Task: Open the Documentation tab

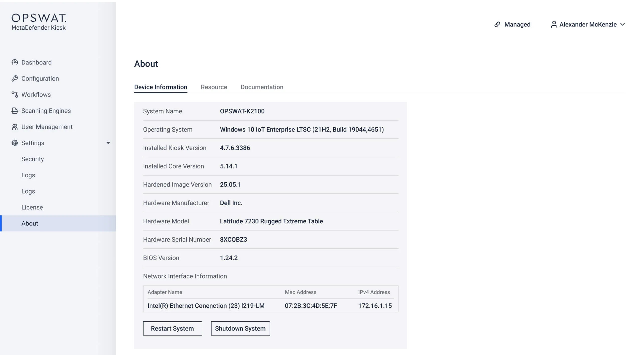Action: 262,87
